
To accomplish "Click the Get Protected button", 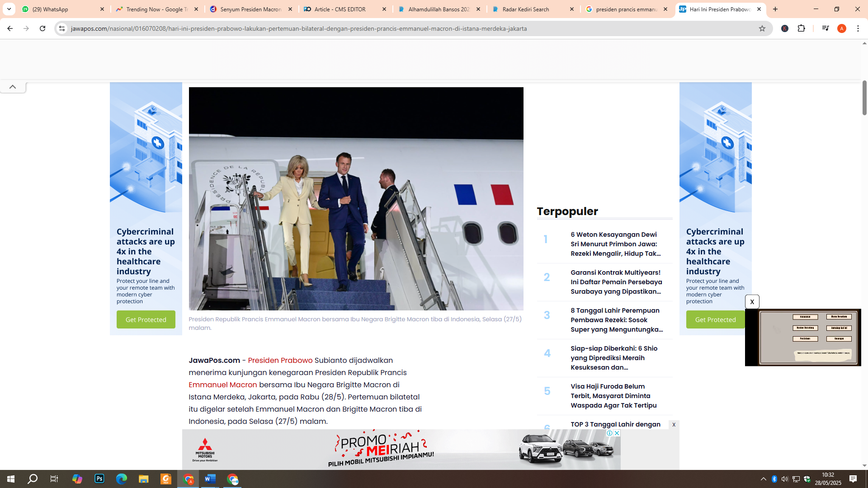I will [146, 319].
